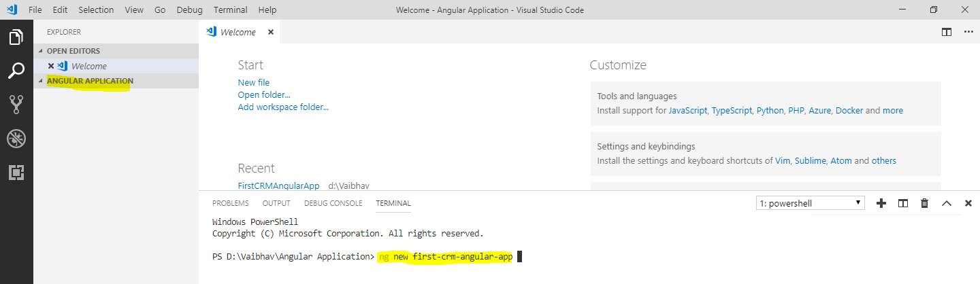Click the Open folder... link
The height and width of the screenshot is (284, 980).
click(264, 94)
